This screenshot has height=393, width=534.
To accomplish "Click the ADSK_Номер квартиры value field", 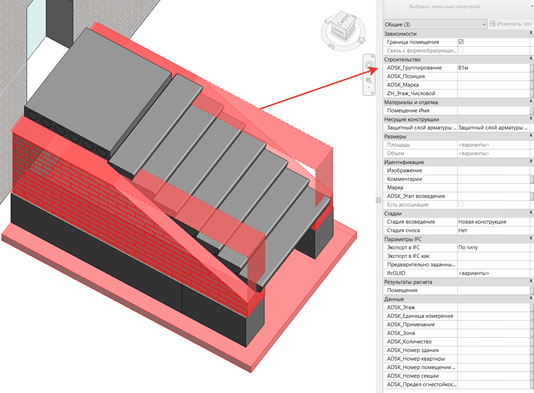I will 493,359.
